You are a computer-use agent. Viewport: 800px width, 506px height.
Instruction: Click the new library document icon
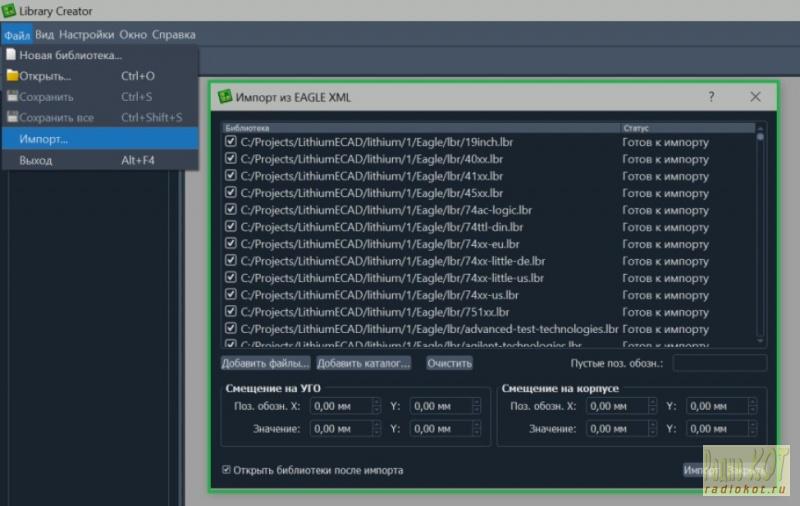(x=12, y=55)
